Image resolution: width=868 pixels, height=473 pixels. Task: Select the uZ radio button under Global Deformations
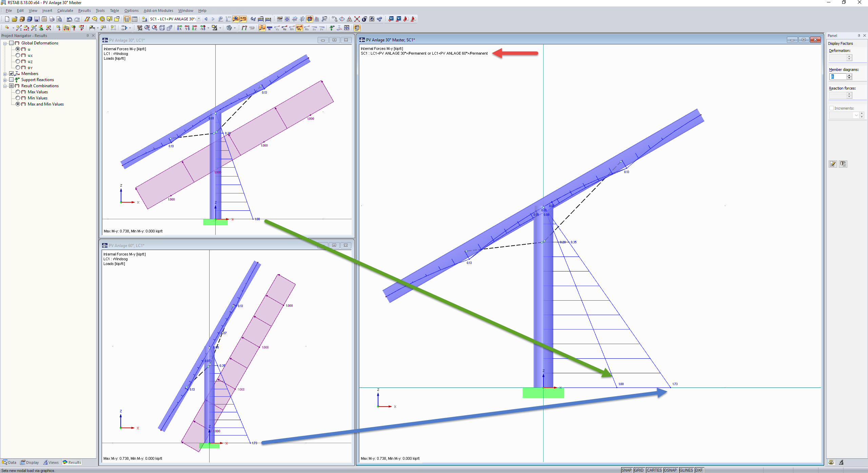pyautogui.click(x=18, y=61)
